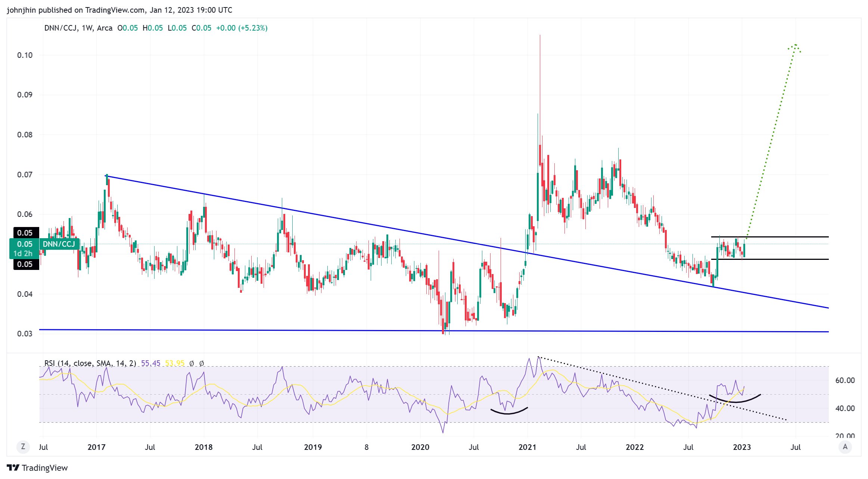868x479 pixels.
Task: Click the 1d 2h countdown label
Action: 23,254
